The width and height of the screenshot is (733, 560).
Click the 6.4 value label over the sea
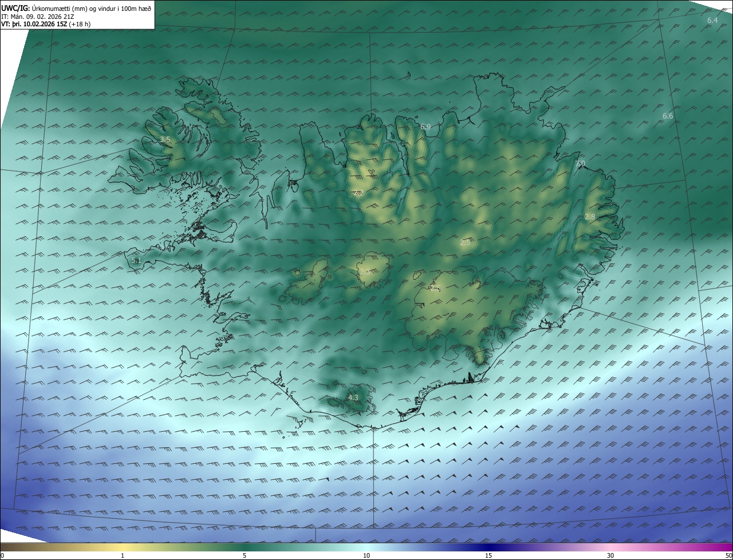pos(712,21)
